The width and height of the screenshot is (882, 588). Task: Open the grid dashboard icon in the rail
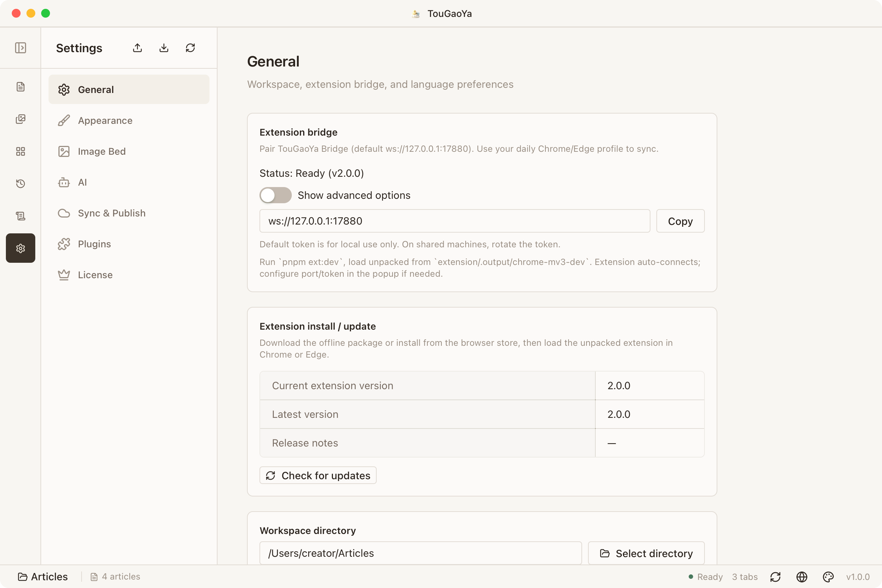point(21,151)
